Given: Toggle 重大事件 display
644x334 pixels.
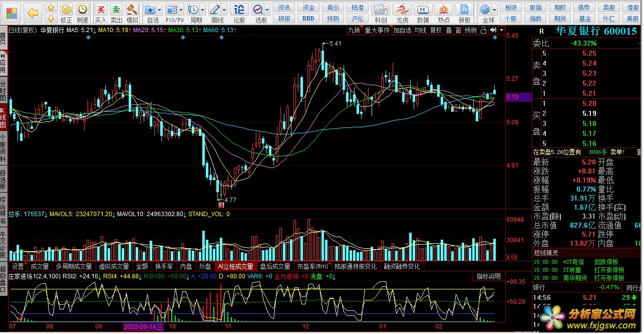Looking at the screenshot, I should (377, 30).
